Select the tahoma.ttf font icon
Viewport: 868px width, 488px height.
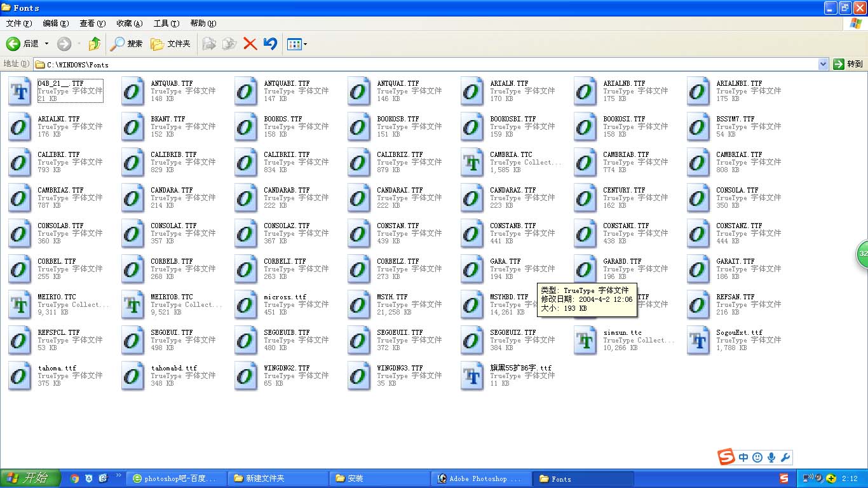click(20, 376)
